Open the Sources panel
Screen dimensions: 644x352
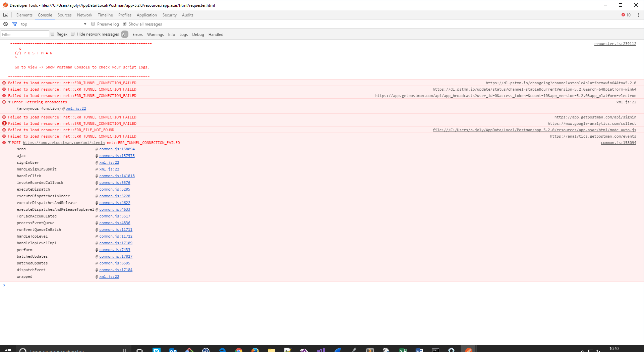click(64, 15)
